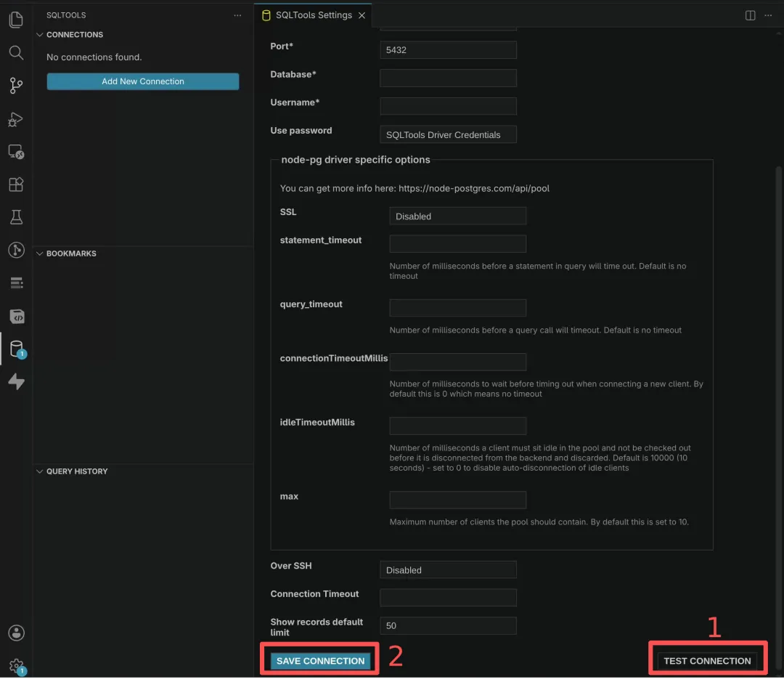Open the Git graph circular icon
Image resolution: width=784 pixels, height=698 pixels.
coord(16,250)
